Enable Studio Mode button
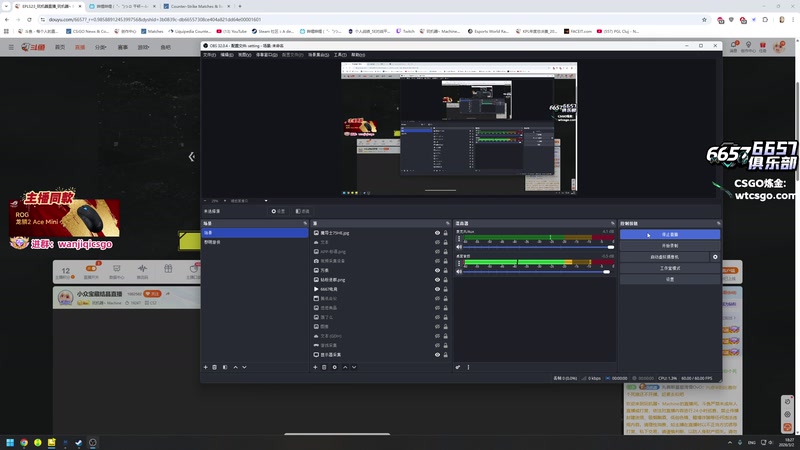Viewport: 800px width, 450px height. tap(670, 268)
